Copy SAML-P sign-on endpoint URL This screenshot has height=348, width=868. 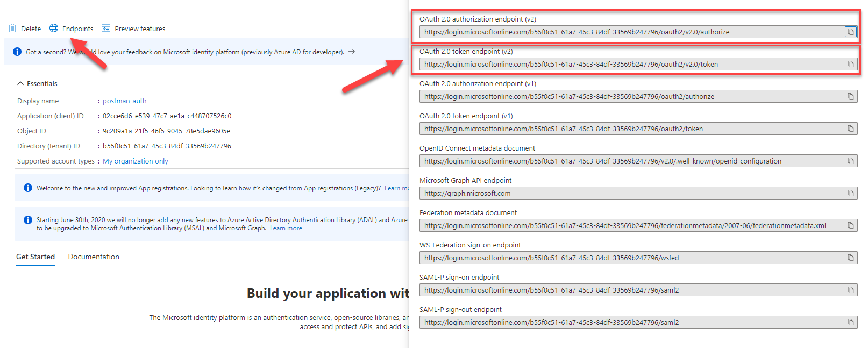coord(851,290)
